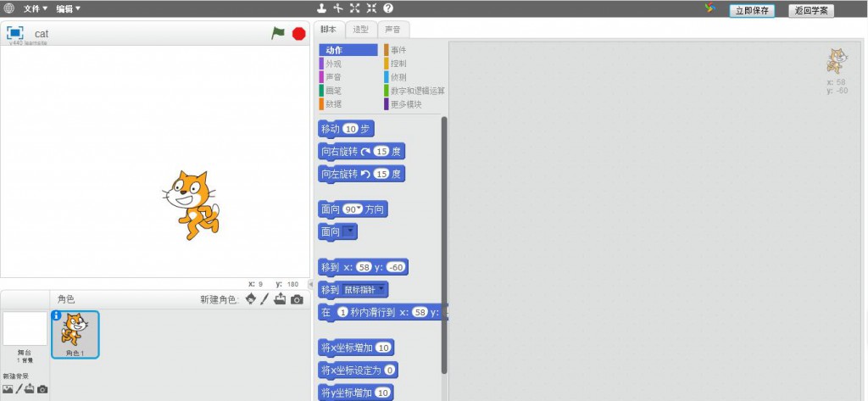This screenshot has height=401, width=868.
Task: Collapse the stage with the small arrow
Action: [x=310, y=284]
